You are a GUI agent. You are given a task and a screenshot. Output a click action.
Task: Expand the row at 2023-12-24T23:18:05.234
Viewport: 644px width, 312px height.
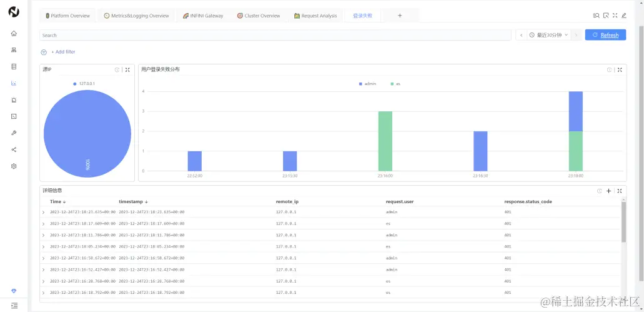44,246
